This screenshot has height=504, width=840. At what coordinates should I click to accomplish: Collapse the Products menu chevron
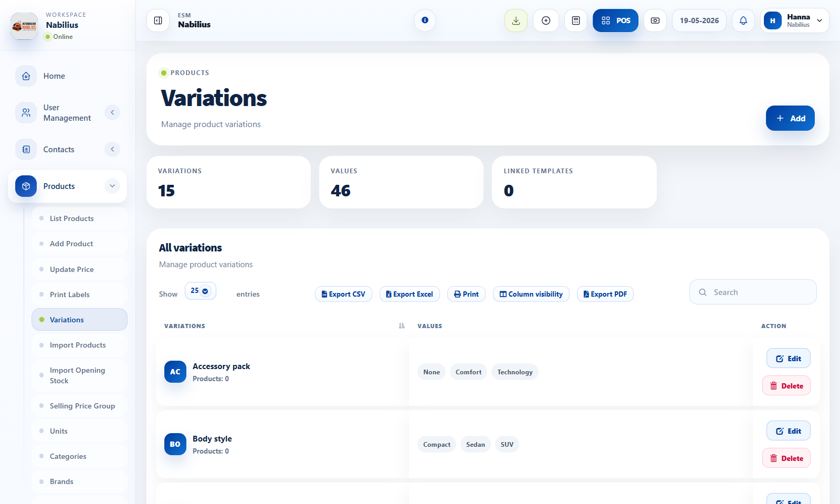click(112, 186)
